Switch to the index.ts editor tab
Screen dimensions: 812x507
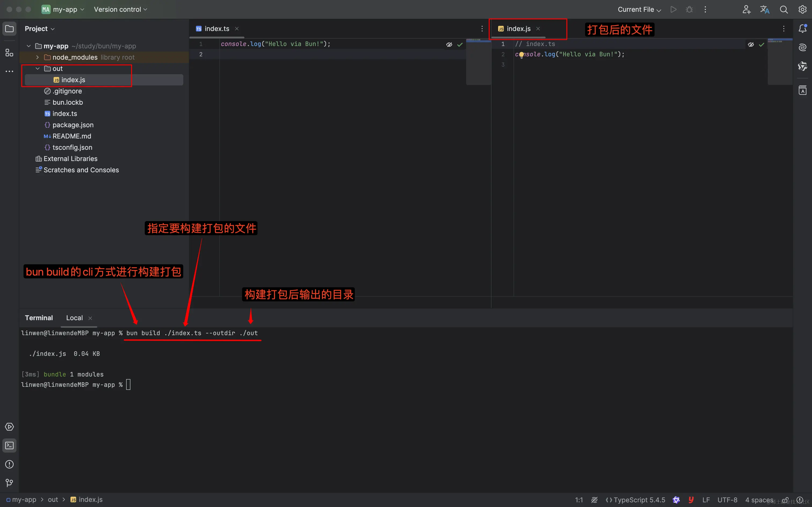point(217,29)
